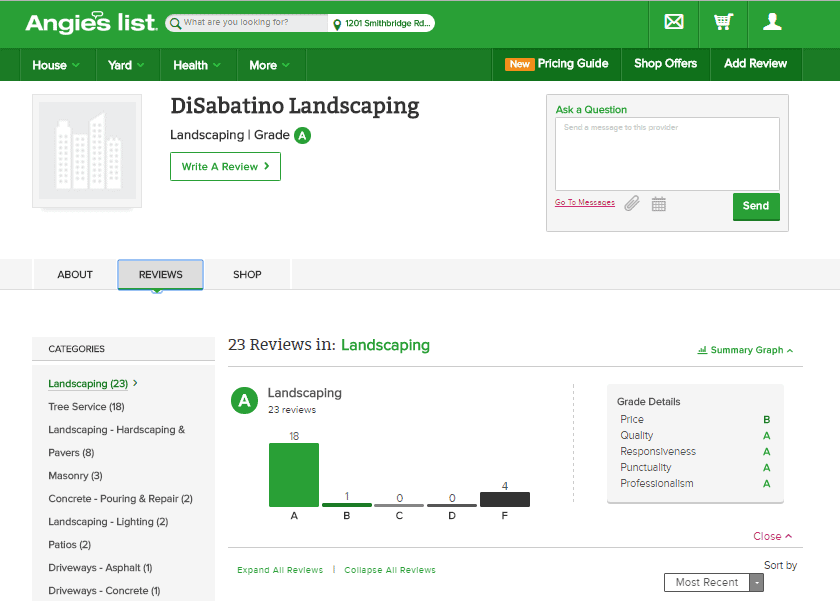Click the Ask a Question message box
The width and height of the screenshot is (840, 601).
667,154
